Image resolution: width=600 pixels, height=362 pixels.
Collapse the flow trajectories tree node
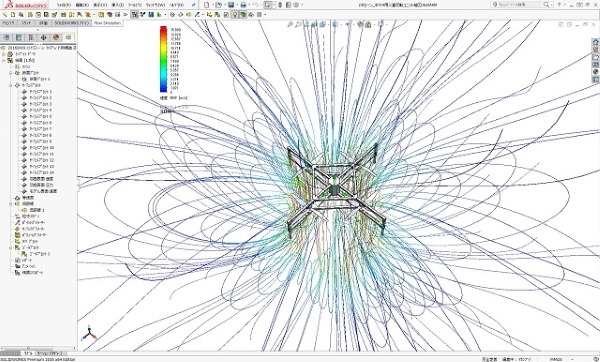tap(11, 85)
